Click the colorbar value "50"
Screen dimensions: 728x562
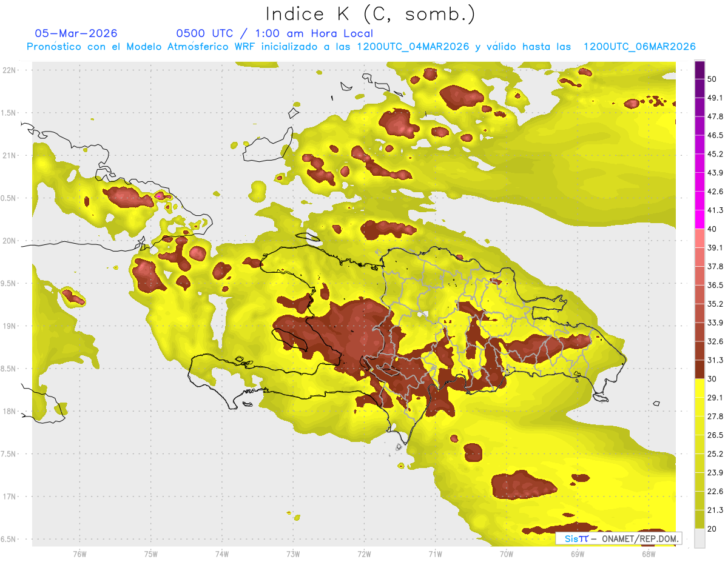click(x=712, y=79)
